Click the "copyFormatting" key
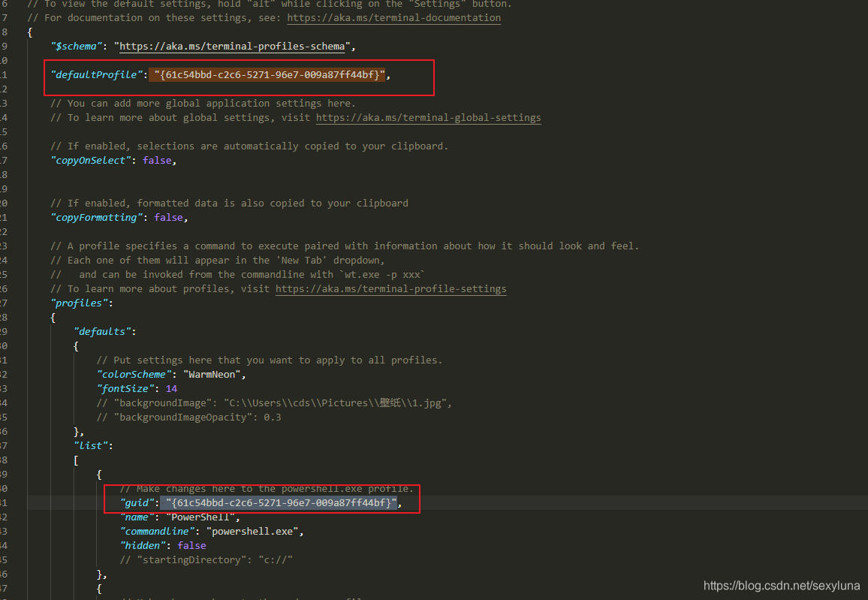The width and height of the screenshot is (868, 600). click(x=97, y=218)
